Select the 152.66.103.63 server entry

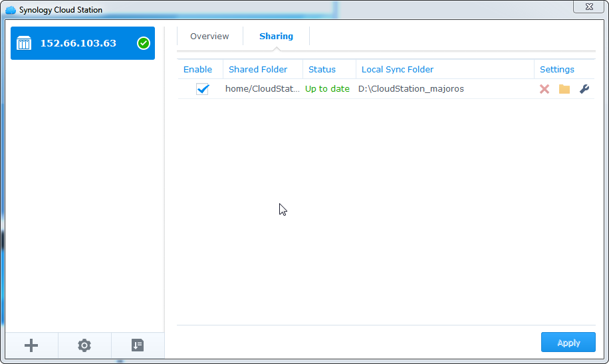click(78, 43)
